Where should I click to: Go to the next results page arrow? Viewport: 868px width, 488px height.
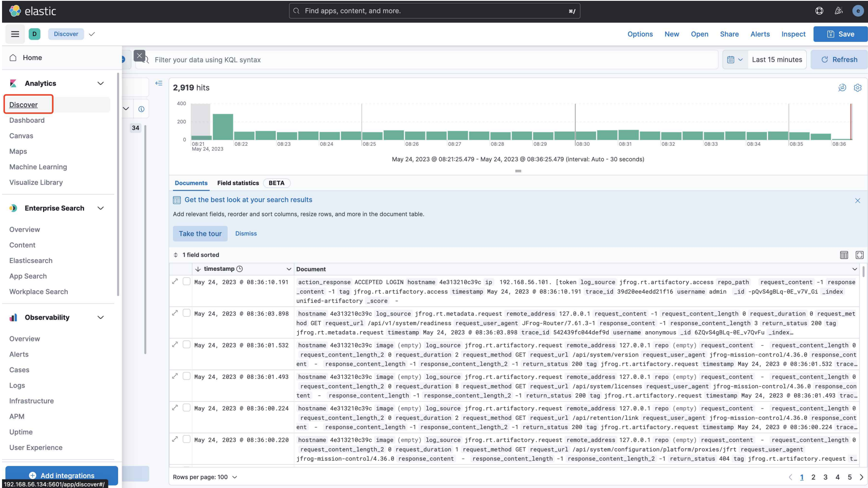(x=861, y=477)
